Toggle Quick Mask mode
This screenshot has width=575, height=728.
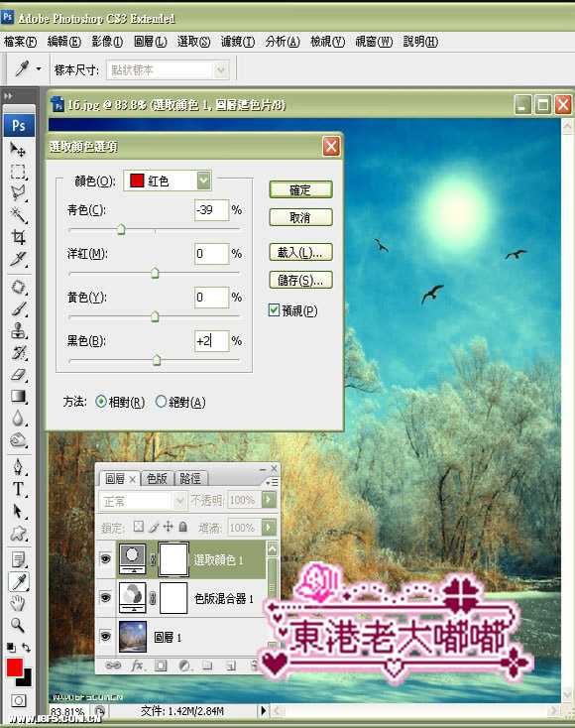19,700
